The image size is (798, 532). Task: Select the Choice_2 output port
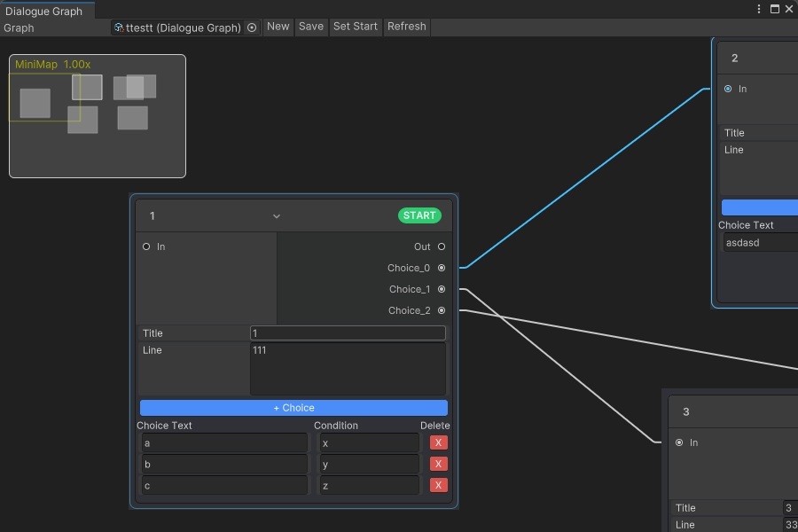tap(442, 310)
